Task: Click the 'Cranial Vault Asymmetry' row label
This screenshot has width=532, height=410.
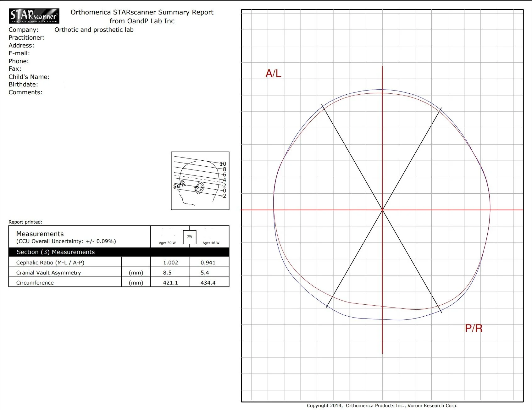Action: pyautogui.click(x=48, y=273)
